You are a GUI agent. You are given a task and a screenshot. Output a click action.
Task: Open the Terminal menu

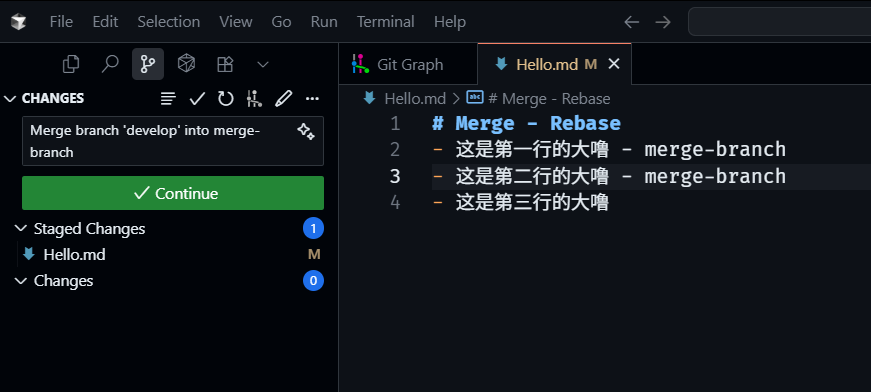386,22
